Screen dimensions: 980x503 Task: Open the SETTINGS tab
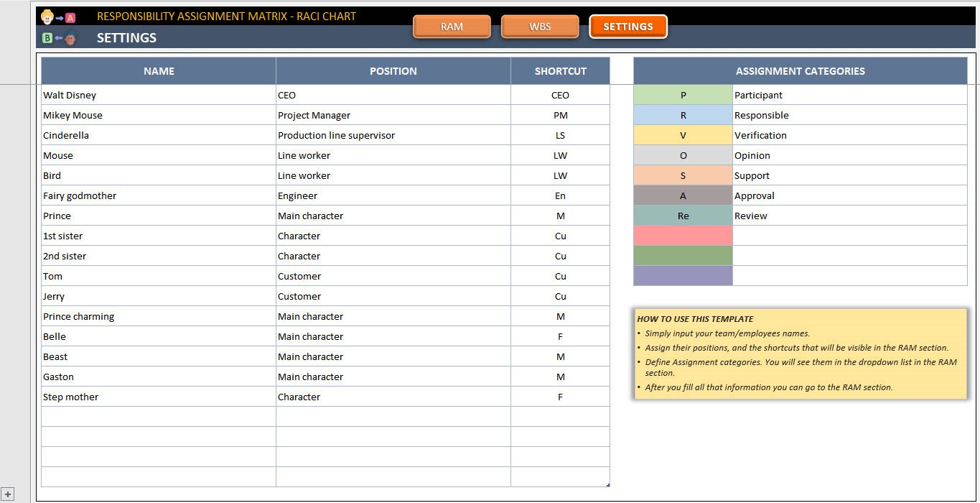coord(627,26)
